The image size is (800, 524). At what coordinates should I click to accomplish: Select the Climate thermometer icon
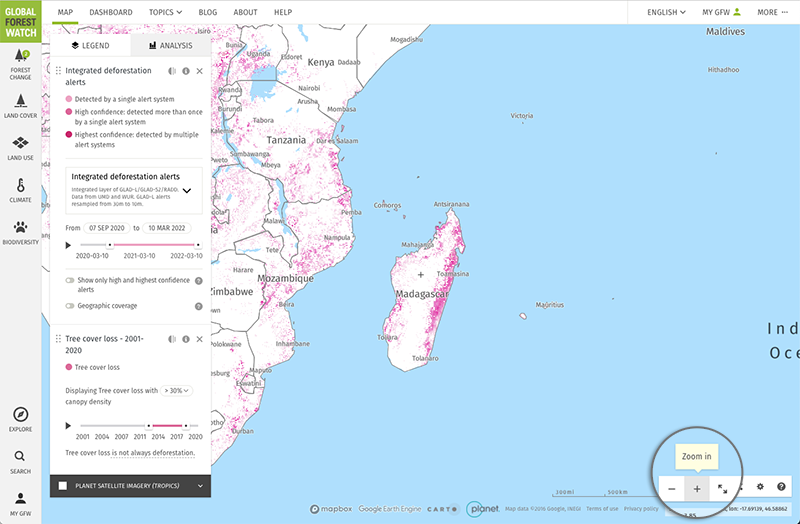(22, 190)
